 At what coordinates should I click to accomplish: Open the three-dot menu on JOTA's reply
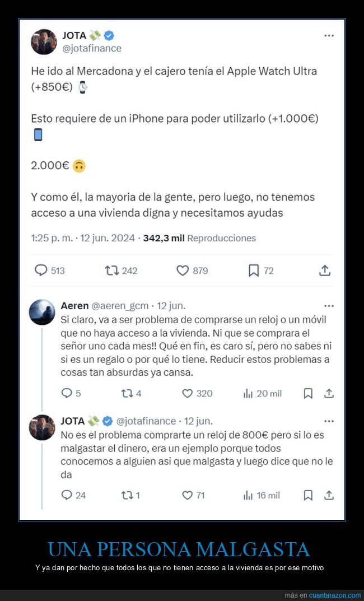(329, 421)
